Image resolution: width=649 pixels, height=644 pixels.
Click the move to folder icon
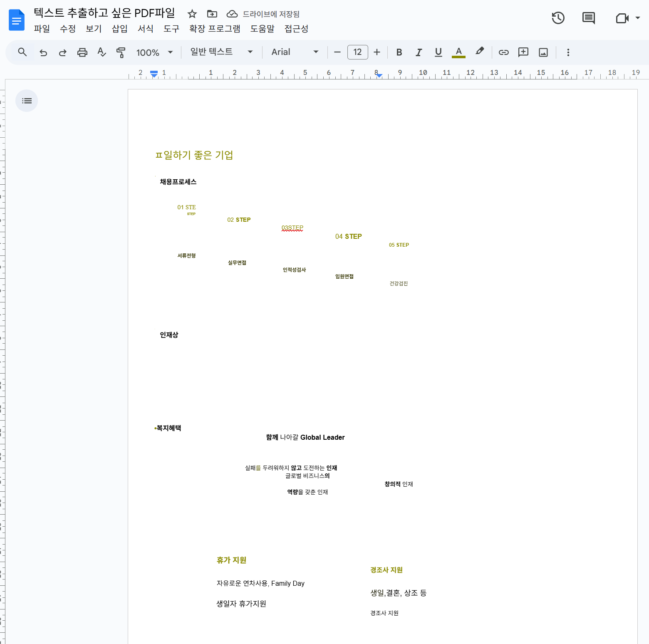[212, 14]
